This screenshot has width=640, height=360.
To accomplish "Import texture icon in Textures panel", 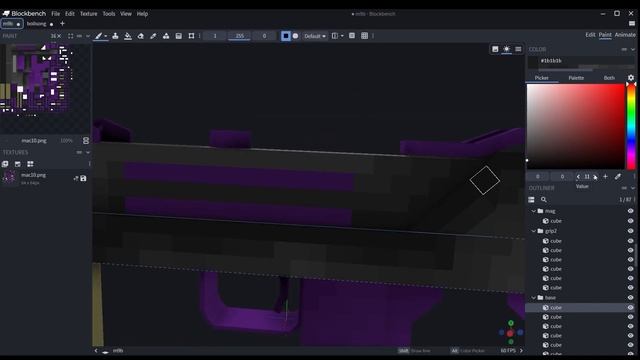I will tap(5, 164).
